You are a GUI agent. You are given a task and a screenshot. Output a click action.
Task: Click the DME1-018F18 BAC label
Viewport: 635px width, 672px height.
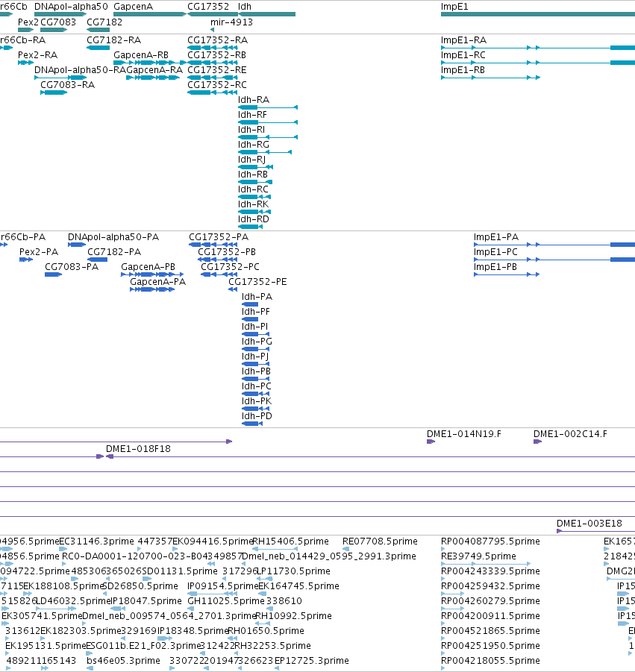click(138, 449)
